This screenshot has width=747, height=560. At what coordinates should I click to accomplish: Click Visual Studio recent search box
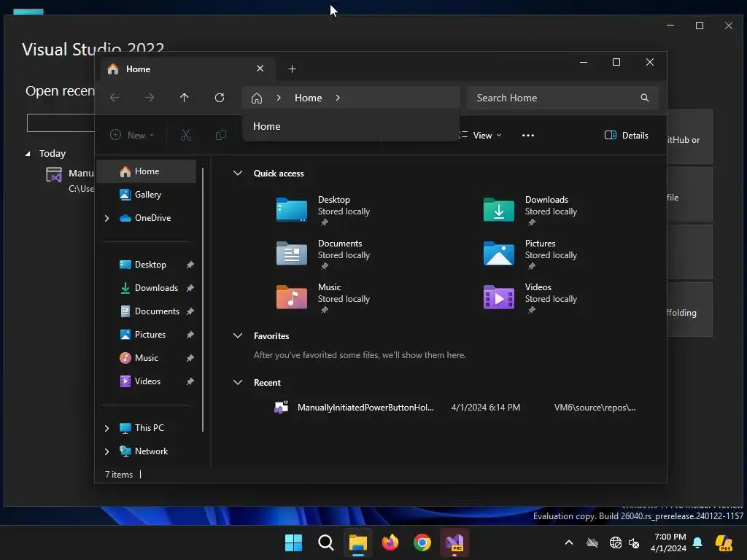pyautogui.click(x=61, y=122)
